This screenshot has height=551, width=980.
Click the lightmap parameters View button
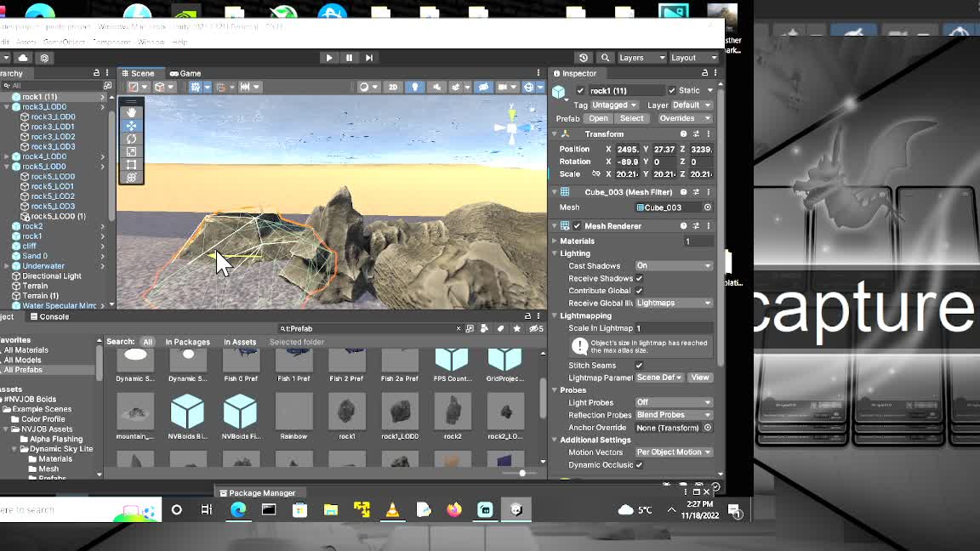point(700,378)
